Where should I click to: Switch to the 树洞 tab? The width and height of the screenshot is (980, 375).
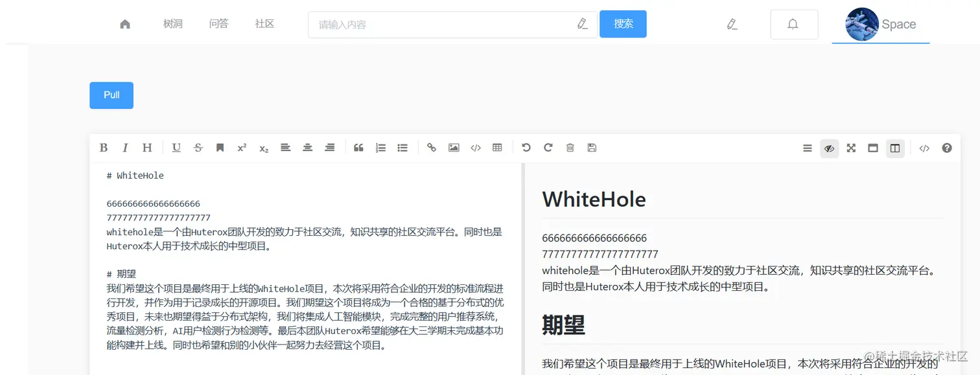point(173,24)
